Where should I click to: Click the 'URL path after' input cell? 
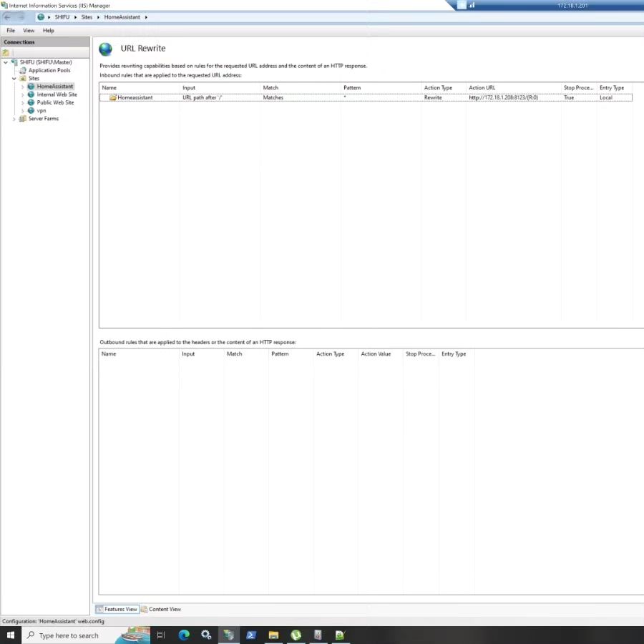pyautogui.click(x=202, y=98)
